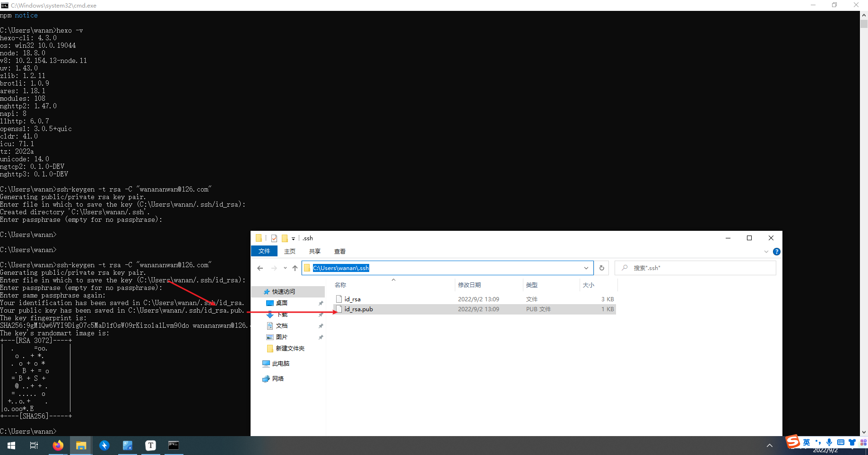Click the search .ssh box
The image size is (868, 455).
[x=695, y=268]
